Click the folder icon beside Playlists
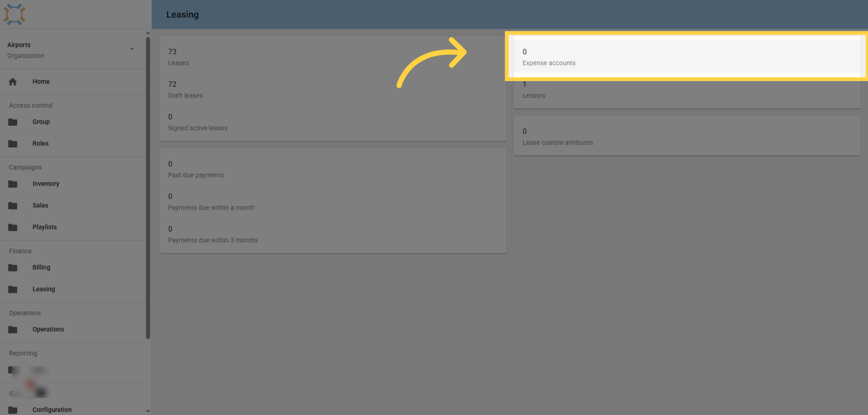 click(x=13, y=227)
